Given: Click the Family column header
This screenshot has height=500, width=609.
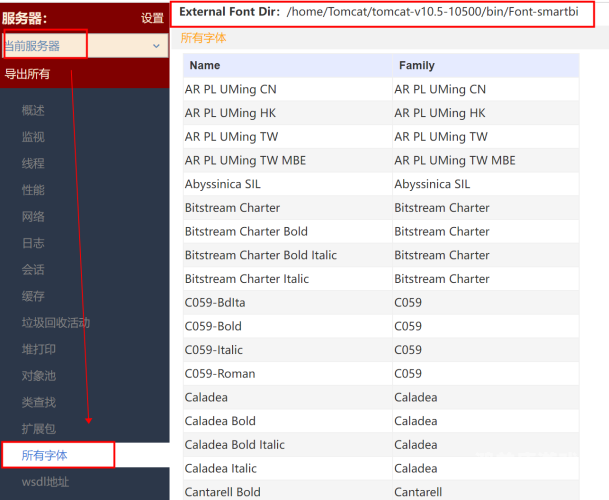Looking at the screenshot, I should pyautogui.click(x=416, y=65).
